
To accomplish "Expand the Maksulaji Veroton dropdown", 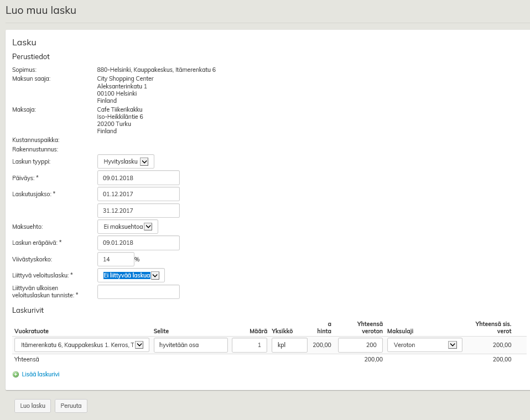I will pyautogui.click(x=424, y=345).
